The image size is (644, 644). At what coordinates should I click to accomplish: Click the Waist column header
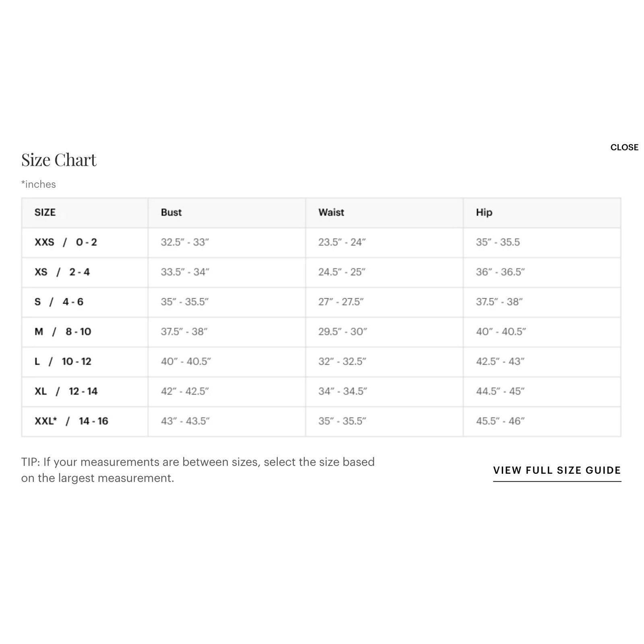point(331,213)
